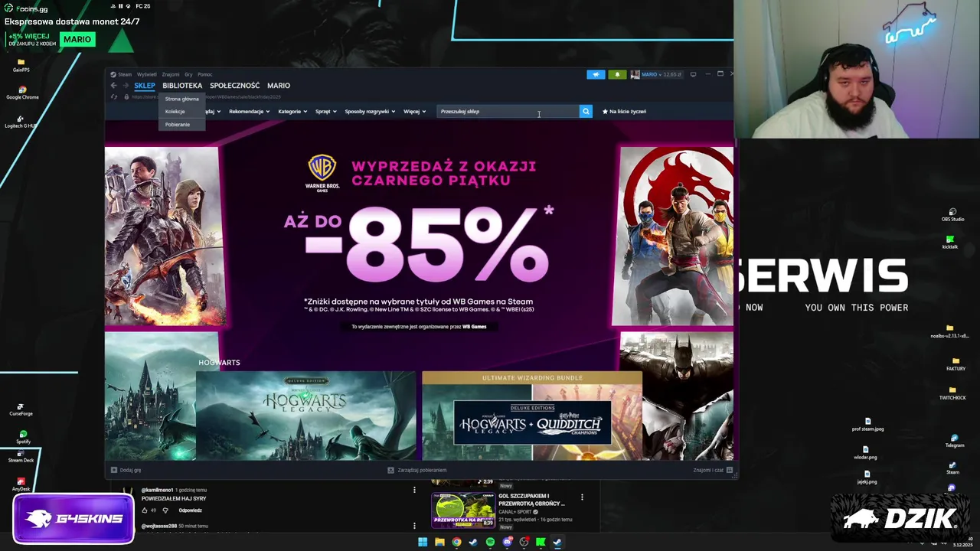Dislike the kamilmeno1 comment with thumbs down
The height and width of the screenshot is (551, 980).
click(165, 510)
